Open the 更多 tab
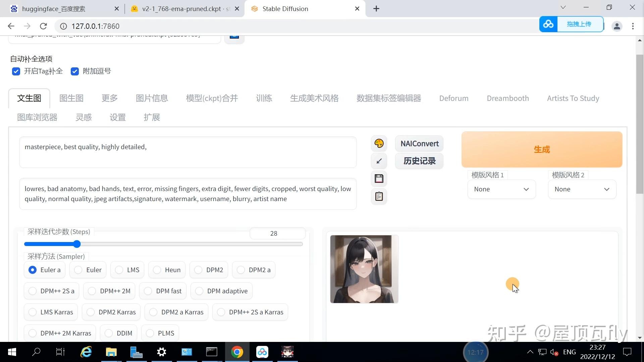 (x=110, y=98)
